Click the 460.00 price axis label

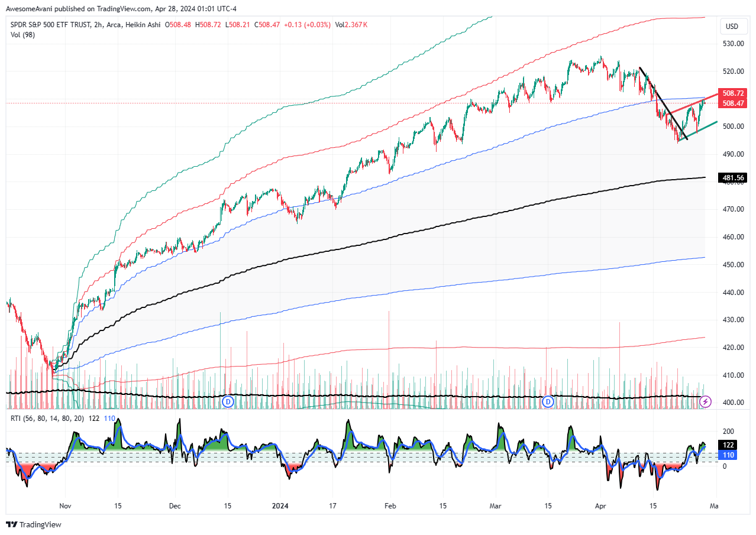(732, 237)
